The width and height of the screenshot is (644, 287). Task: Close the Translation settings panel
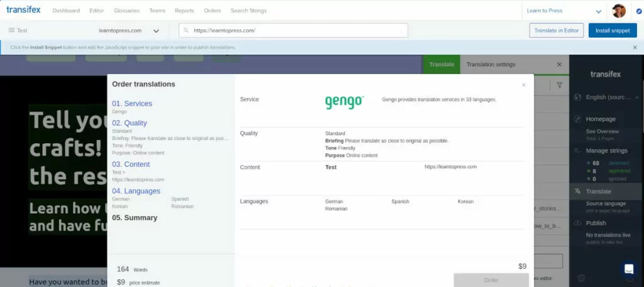pos(559,64)
